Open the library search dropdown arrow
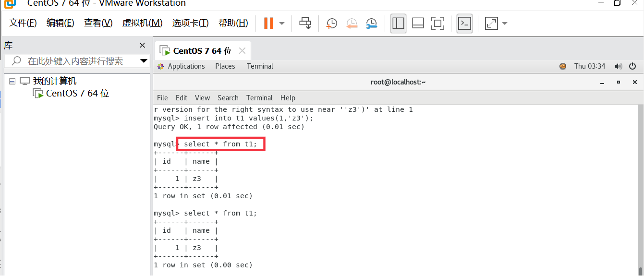The width and height of the screenshot is (644, 276). point(144,61)
